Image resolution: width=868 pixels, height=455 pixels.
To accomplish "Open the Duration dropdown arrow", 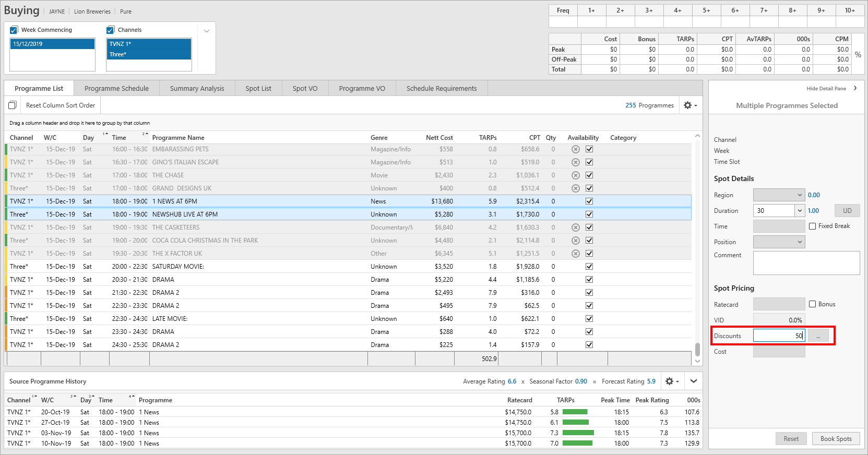I will pos(800,211).
